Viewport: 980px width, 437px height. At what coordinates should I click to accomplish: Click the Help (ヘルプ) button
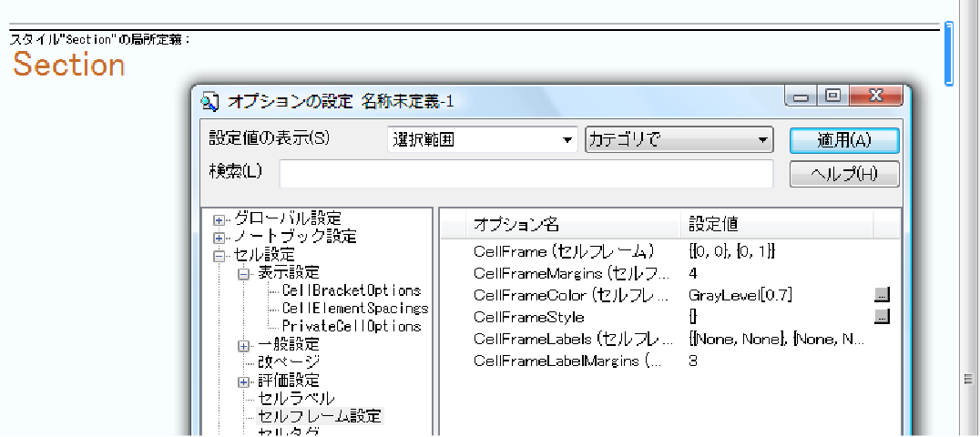(x=843, y=175)
